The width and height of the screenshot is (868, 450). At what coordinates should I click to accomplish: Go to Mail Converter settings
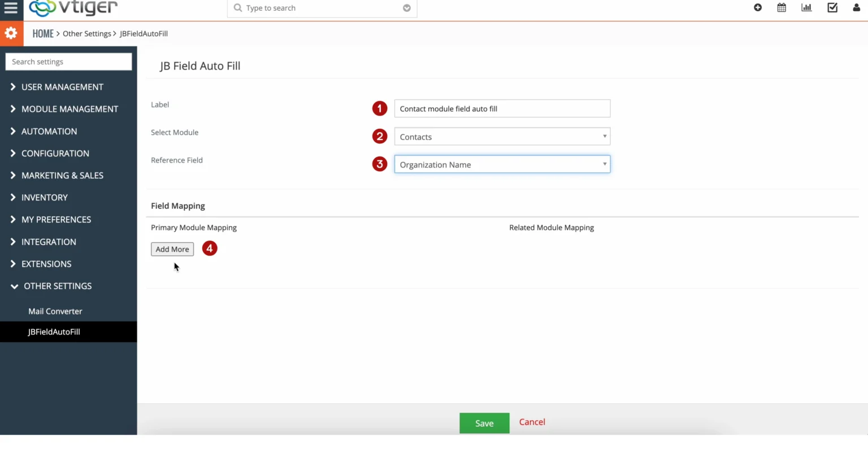[55, 311]
